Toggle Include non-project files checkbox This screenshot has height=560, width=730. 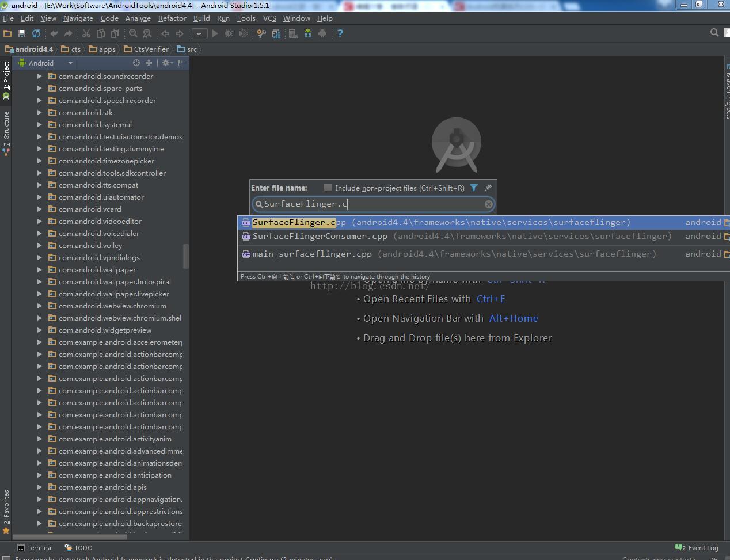point(328,188)
